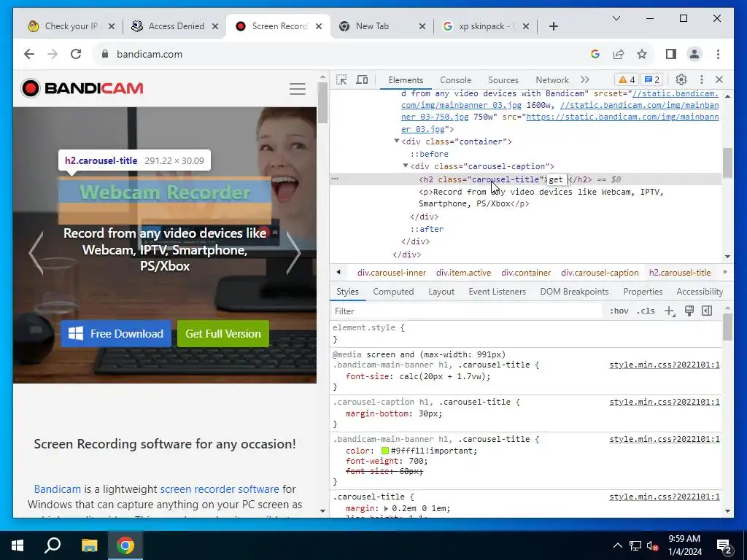Open the mainbanner 03.jpg srcset link
This screenshot has width=747, height=560.
pos(560,99)
